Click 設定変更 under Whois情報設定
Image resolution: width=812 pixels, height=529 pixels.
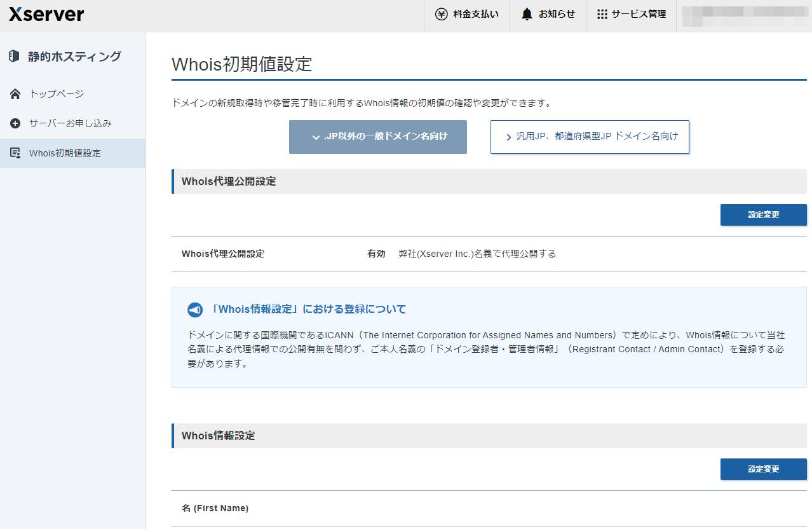[x=763, y=469]
